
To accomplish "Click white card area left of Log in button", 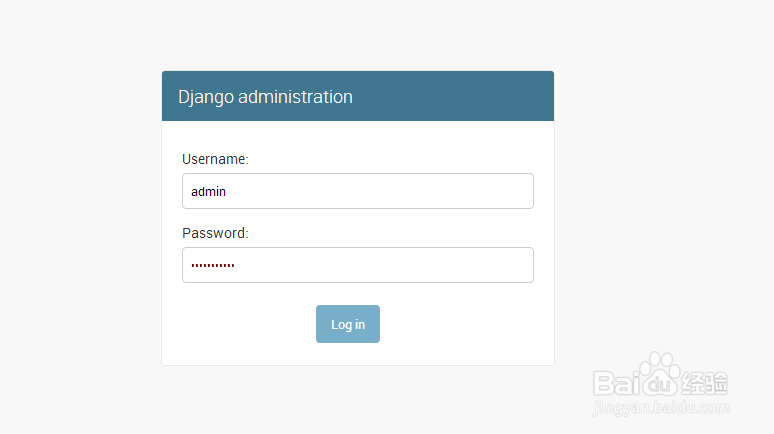I will [240, 324].
